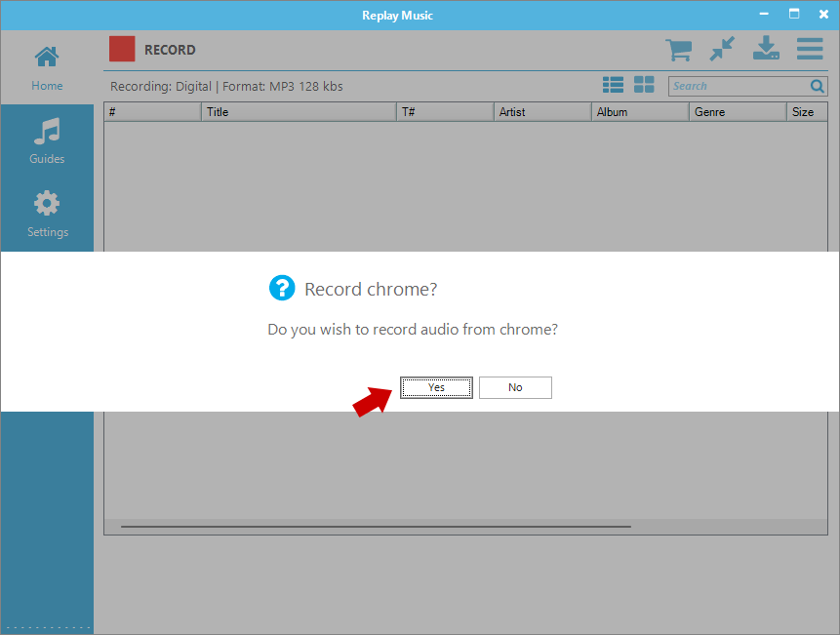Click the download to drive icon
Viewport: 840px width, 635px height.
tap(766, 48)
